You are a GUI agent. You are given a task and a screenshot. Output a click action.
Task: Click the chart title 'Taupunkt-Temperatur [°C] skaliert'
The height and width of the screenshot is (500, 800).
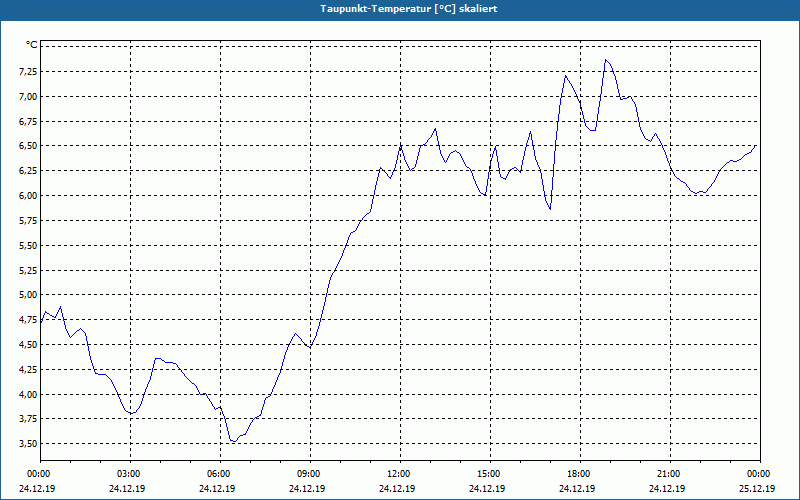409,9
